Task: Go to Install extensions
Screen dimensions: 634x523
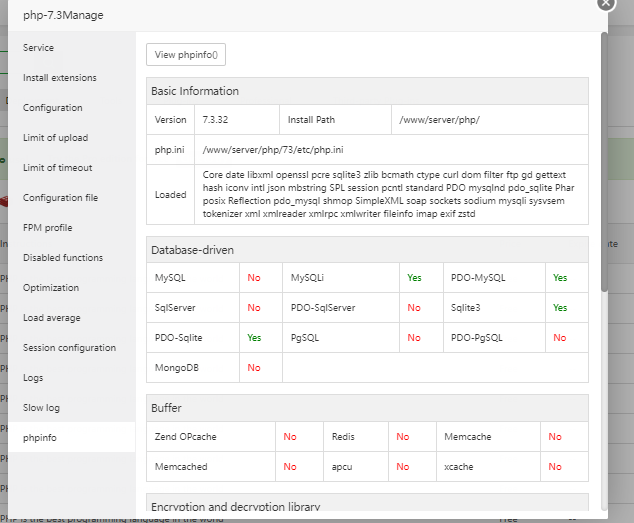Action: pyautogui.click(x=60, y=78)
